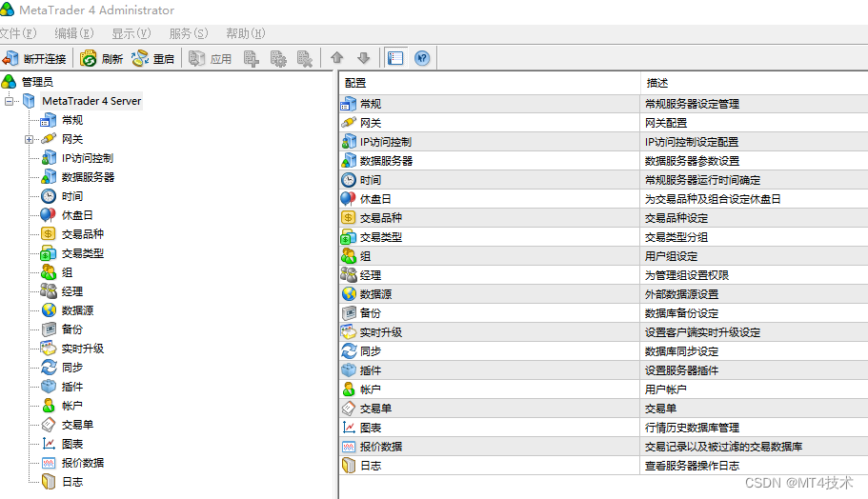Select MetaTrader 4 Server in the tree
The image size is (868, 499).
pyautogui.click(x=91, y=101)
